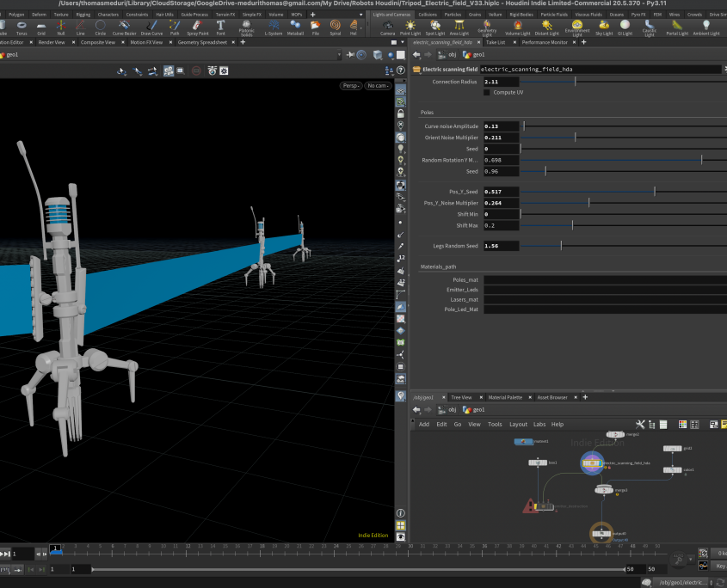Add a Point Light from shelf
This screenshot has width=727, height=588.
click(410, 28)
